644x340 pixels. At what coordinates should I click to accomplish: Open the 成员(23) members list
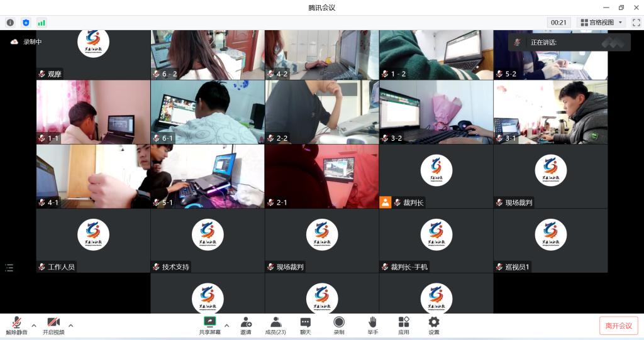point(275,325)
